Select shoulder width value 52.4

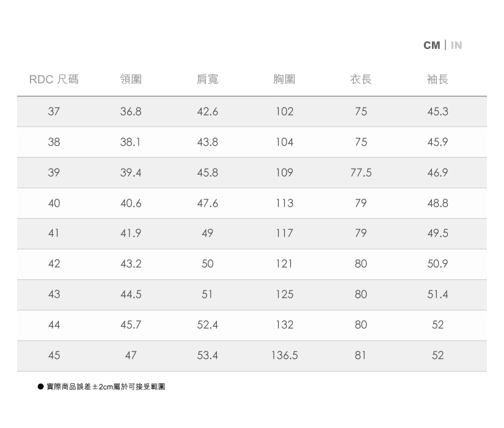(207, 325)
